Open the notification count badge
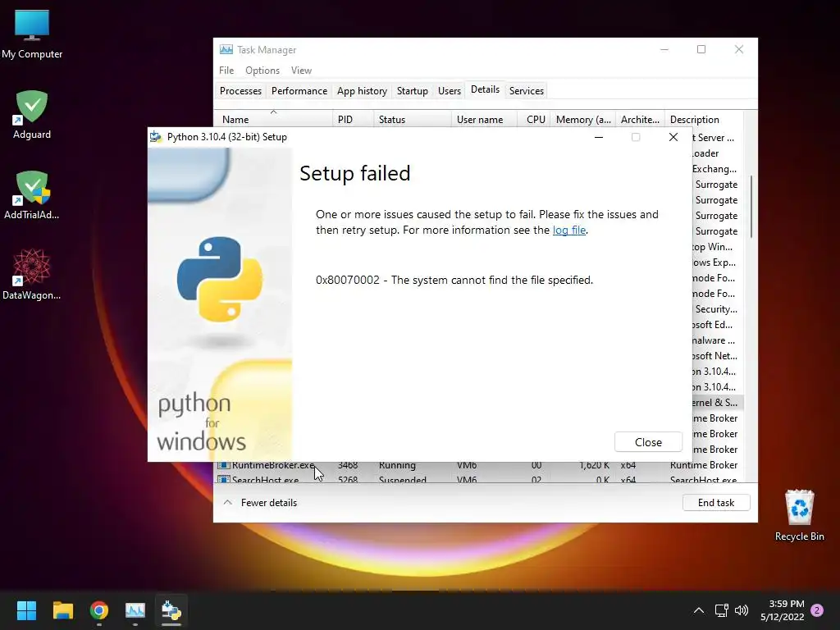The width and height of the screenshot is (840, 630). click(817, 610)
